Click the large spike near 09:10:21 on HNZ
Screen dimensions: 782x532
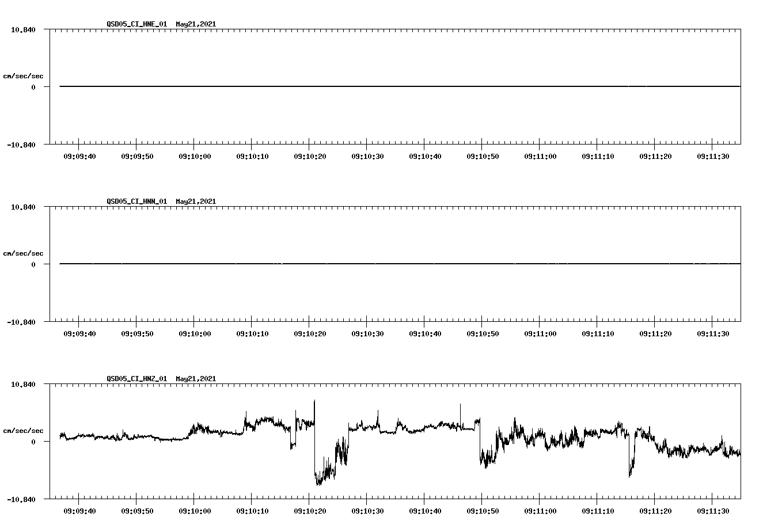coord(314,403)
